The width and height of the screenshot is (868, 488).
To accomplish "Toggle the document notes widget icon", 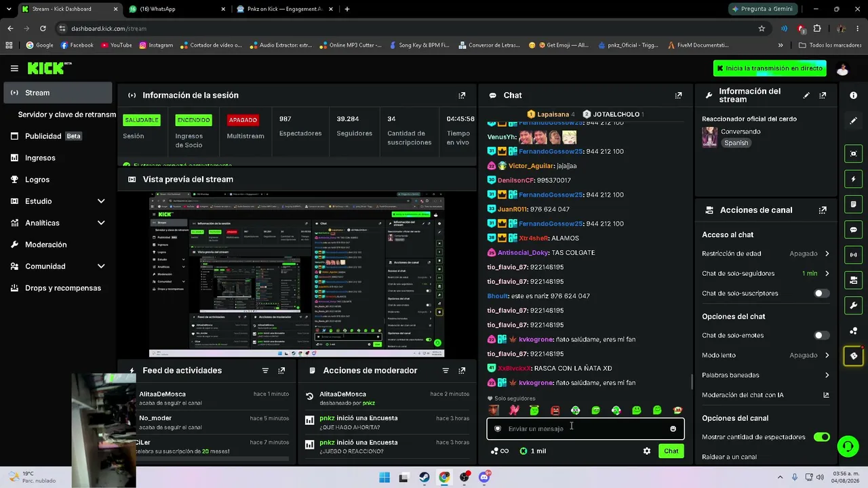I will pos(853,204).
